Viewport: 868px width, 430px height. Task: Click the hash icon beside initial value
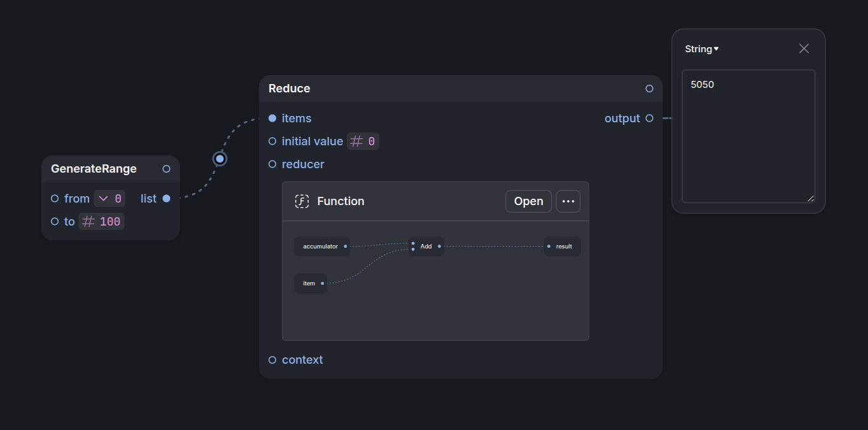[x=357, y=141]
